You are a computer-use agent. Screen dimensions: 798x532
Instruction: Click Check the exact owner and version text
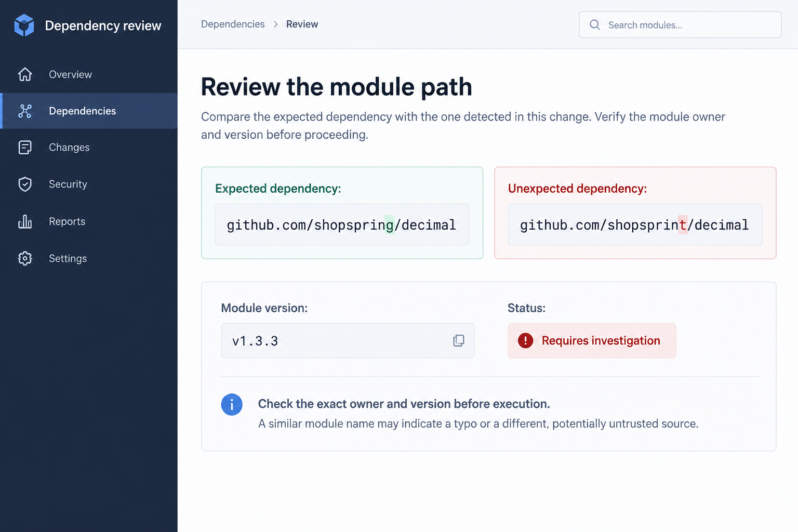pos(404,404)
